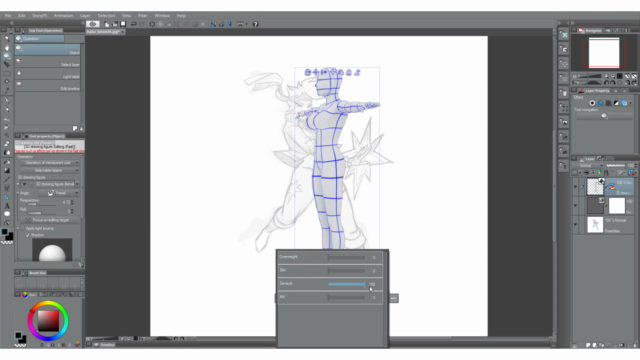Click the Kid body shape slider

tap(347, 298)
